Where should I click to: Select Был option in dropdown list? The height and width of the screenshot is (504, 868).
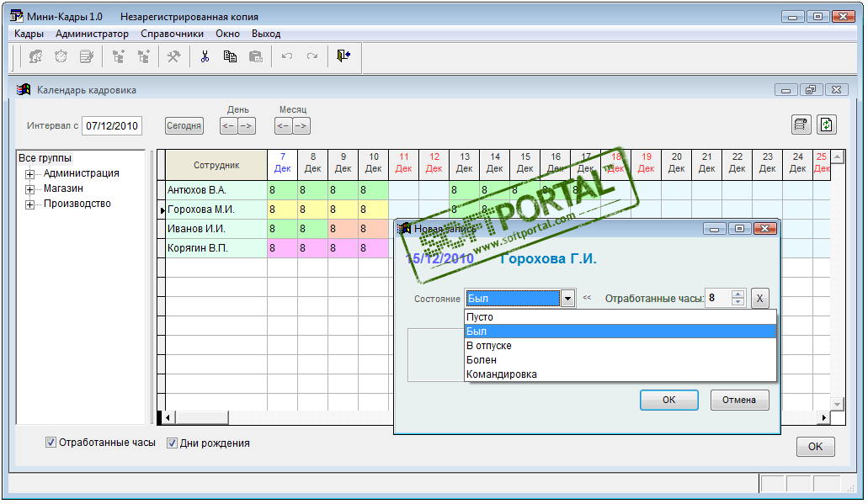coord(620,332)
